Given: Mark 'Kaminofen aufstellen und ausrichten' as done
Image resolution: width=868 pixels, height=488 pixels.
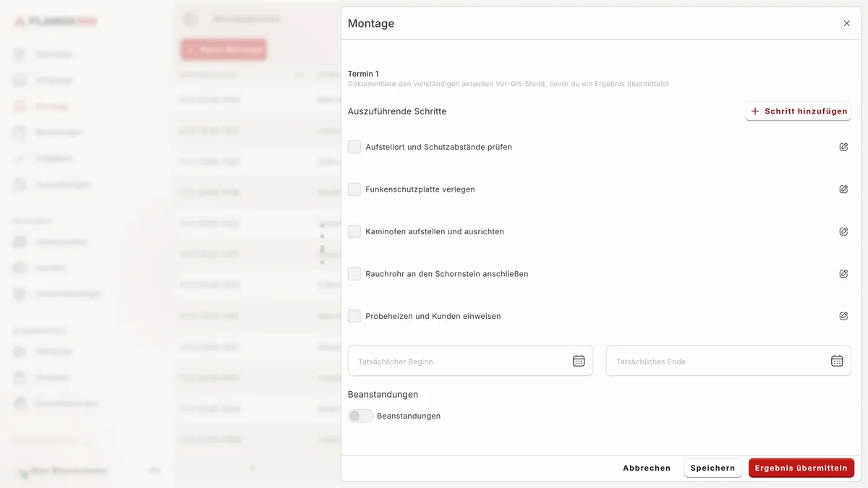Looking at the screenshot, I should point(354,231).
